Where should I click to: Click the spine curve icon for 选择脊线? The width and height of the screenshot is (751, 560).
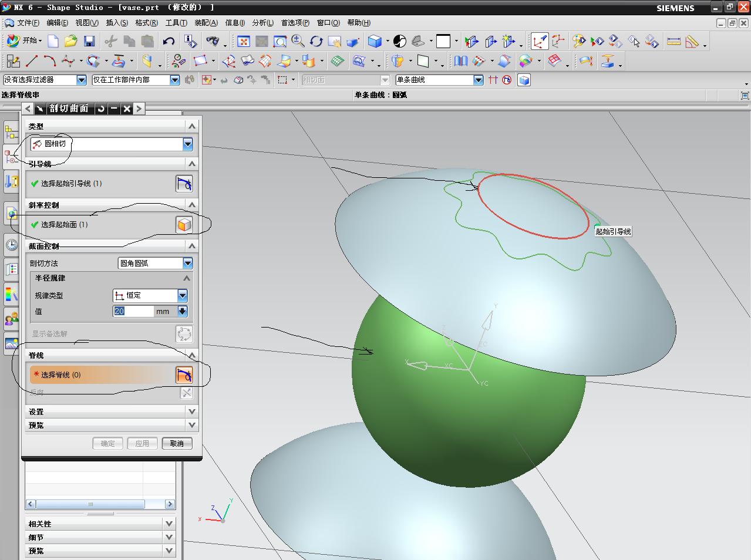(184, 375)
